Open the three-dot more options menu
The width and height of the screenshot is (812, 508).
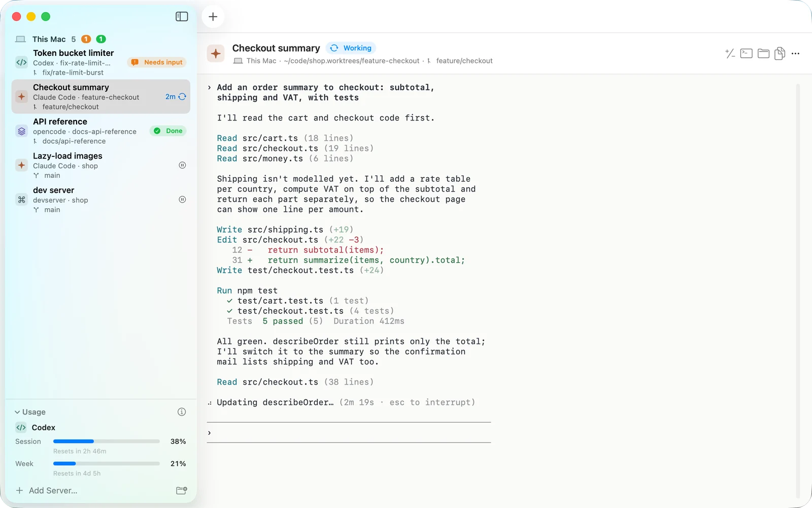click(x=795, y=53)
